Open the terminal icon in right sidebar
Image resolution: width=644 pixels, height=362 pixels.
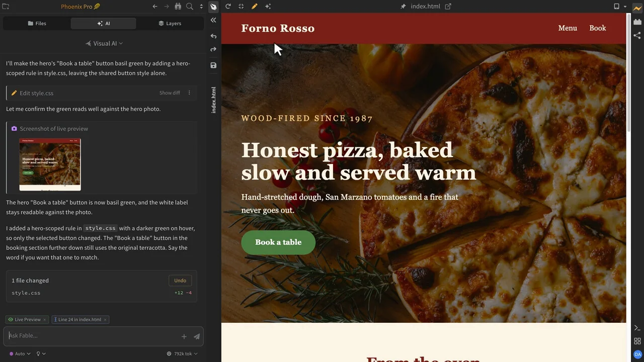[x=637, y=328]
